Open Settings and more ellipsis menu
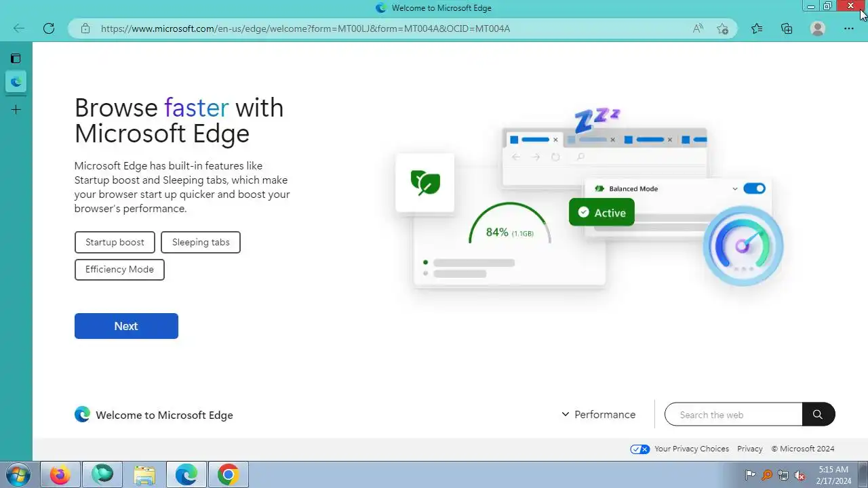 pos(849,28)
